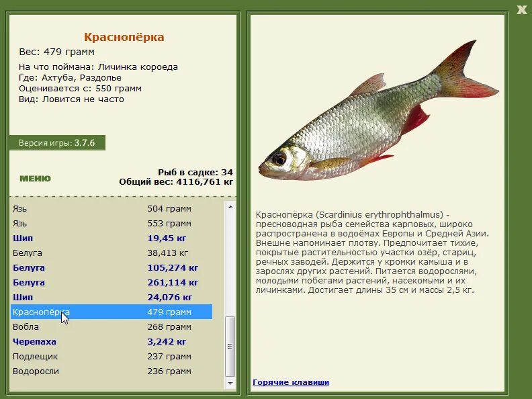The image size is (532, 399).
Task: Click the fish list scrollbar thumb
Action: point(230,347)
